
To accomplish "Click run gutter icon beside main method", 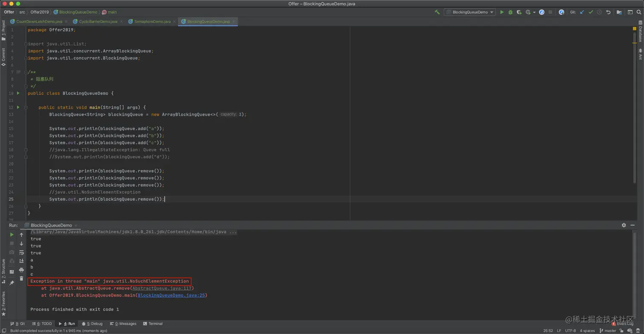I will (x=18, y=107).
